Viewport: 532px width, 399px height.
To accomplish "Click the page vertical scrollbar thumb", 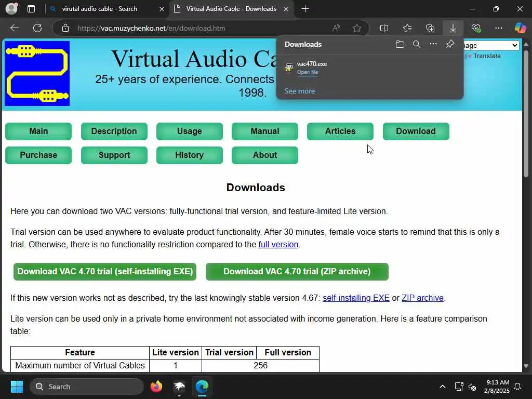I will click(x=526, y=114).
